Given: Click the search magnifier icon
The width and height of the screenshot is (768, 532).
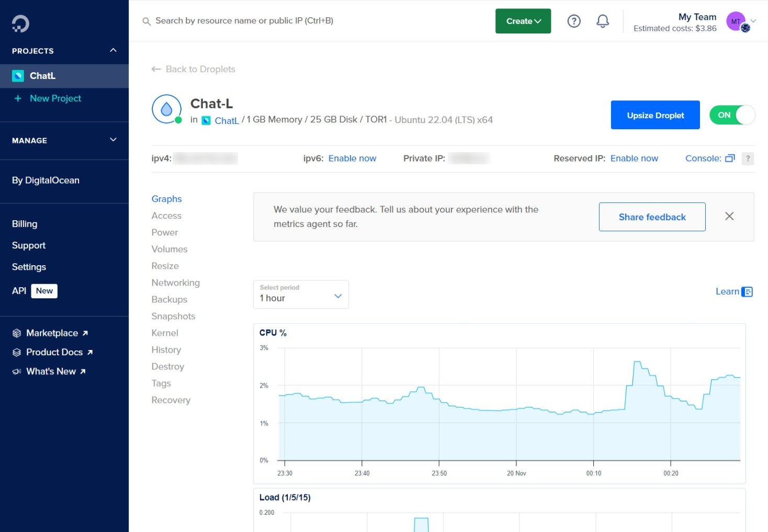Looking at the screenshot, I should pyautogui.click(x=146, y=21).
